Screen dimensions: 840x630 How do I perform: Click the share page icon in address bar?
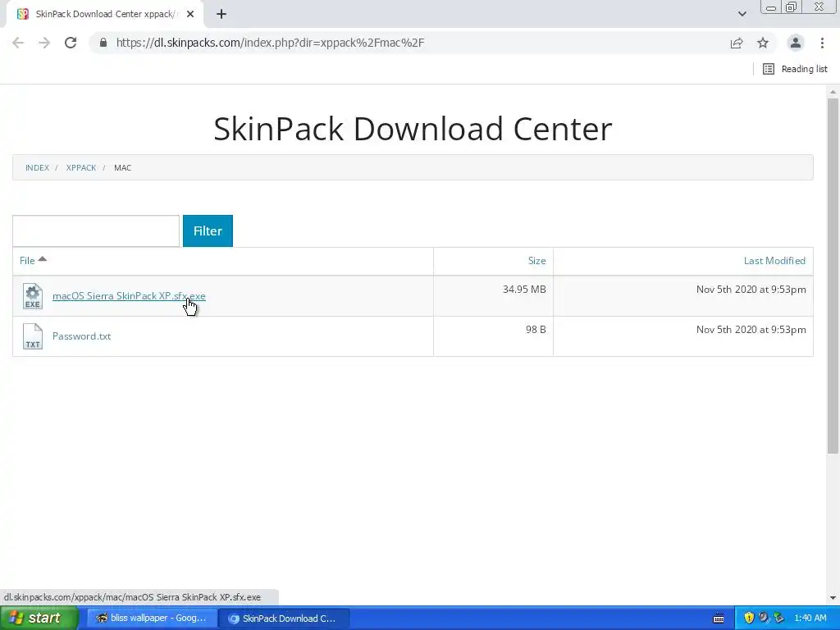(737, 43)
